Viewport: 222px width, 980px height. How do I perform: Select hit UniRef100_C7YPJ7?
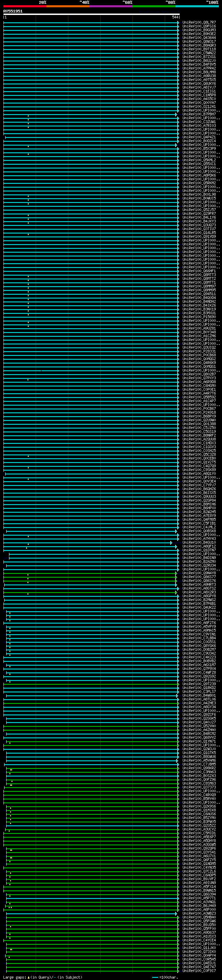coord(199,485)
